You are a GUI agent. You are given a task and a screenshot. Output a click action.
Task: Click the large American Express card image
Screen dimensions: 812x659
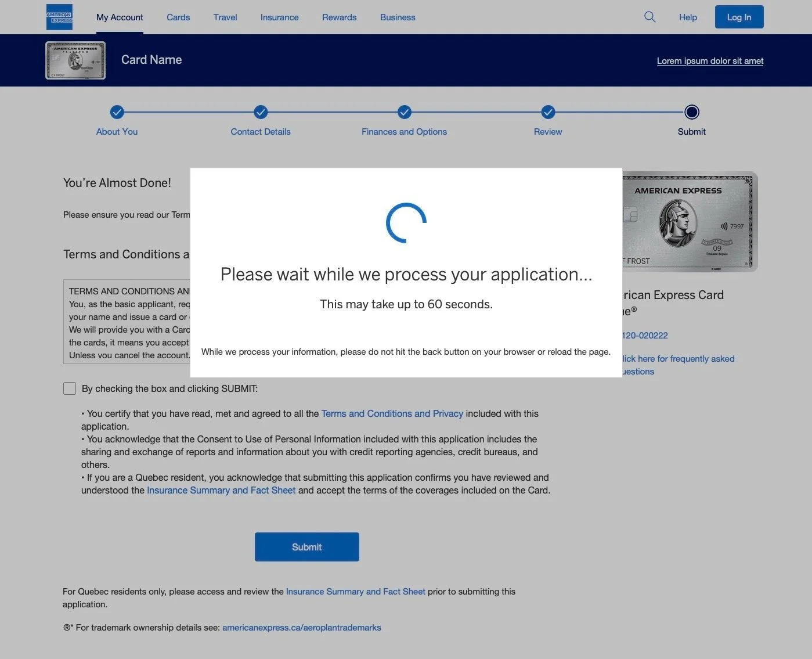690,222
